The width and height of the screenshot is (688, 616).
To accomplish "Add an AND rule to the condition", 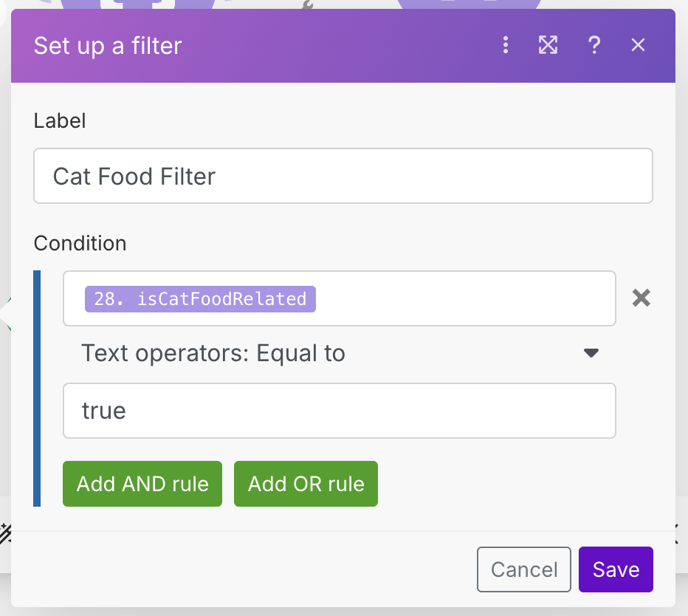I will 142,484.
